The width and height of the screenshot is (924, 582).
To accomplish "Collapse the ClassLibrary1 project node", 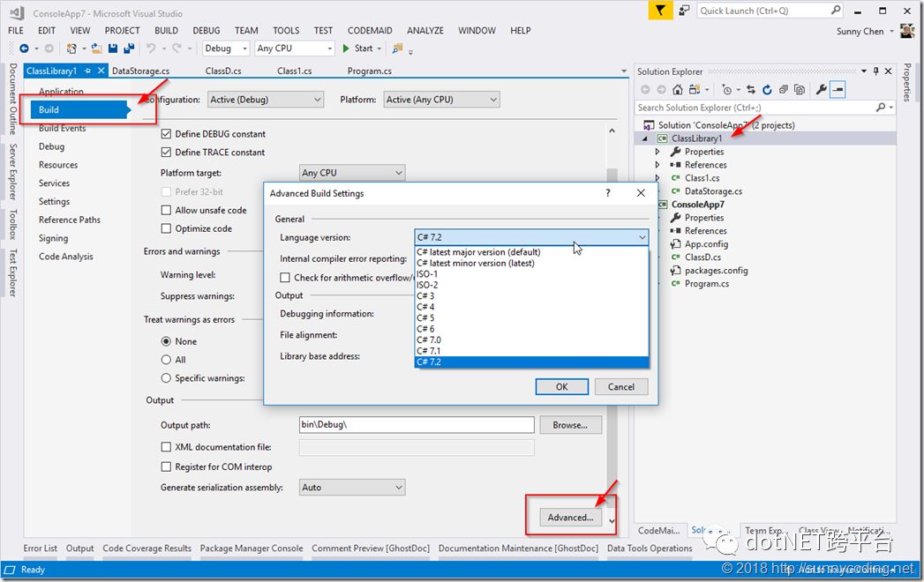I will point(644,138).
